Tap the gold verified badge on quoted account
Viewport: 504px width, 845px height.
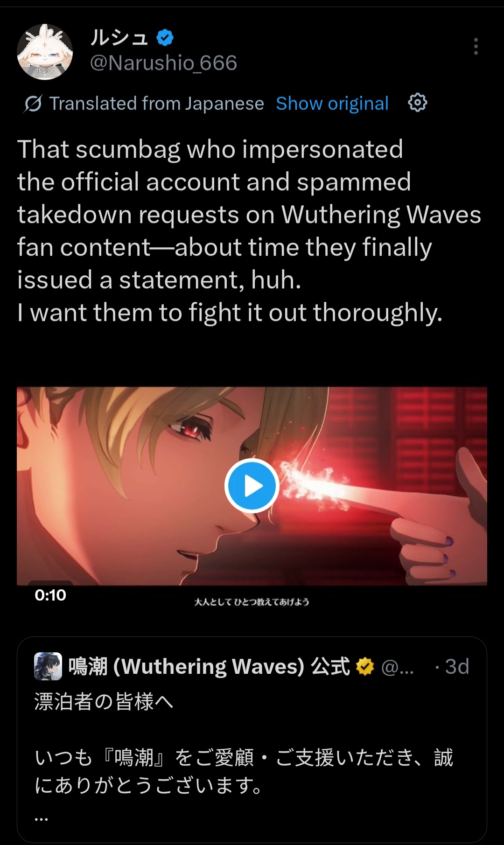[365, 666]
